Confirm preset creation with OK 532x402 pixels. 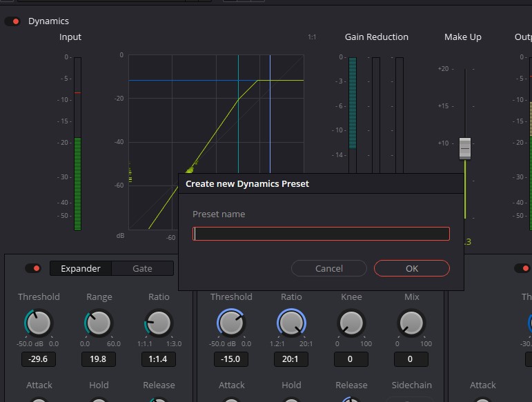point(411,268)
